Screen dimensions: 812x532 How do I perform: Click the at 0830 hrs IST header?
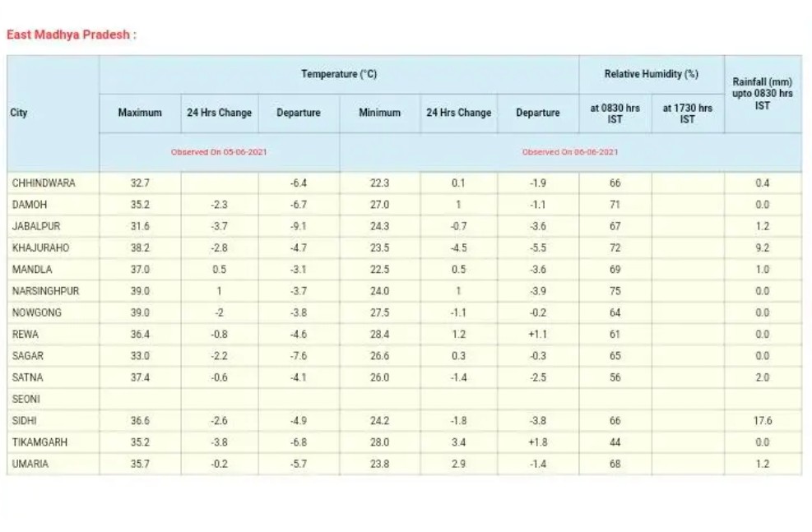click(x=615, y=113)
